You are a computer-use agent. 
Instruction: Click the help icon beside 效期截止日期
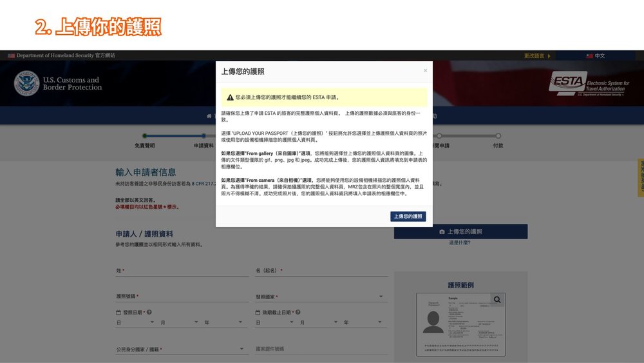pos(298,312)
